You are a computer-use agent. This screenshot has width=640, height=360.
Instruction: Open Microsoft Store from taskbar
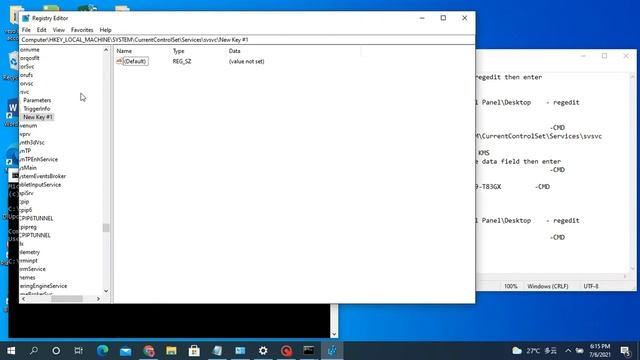click(194, 350)
